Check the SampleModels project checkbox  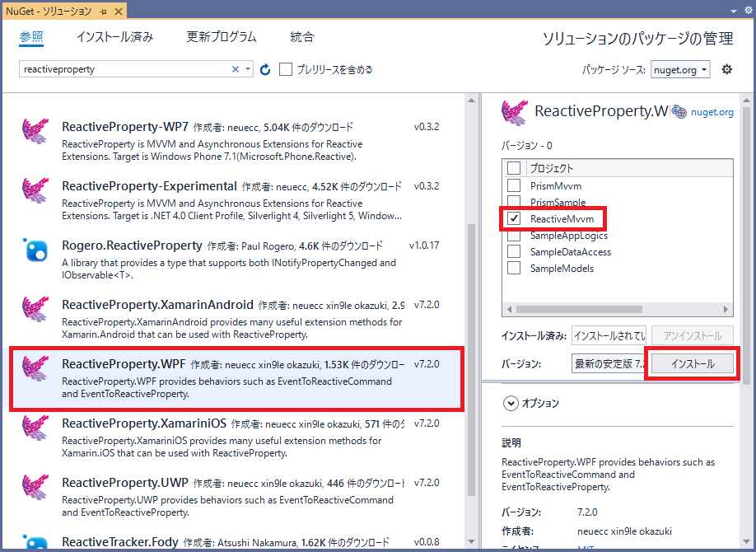514,268
